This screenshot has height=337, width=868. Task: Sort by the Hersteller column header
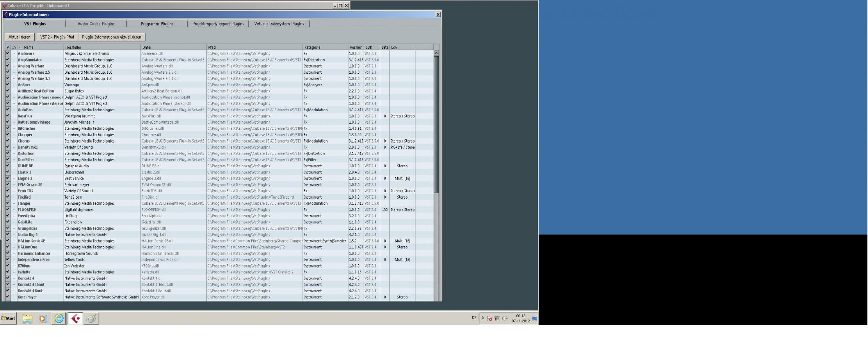[x=102, y=47]
